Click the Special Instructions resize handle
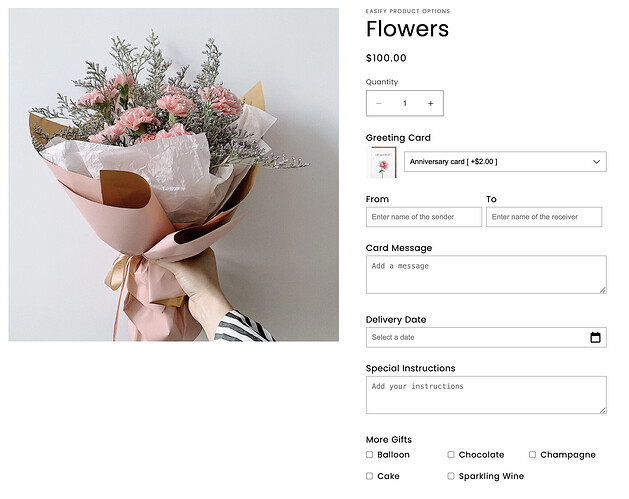The width and height of the screenshot is (629, 499). 602,410
